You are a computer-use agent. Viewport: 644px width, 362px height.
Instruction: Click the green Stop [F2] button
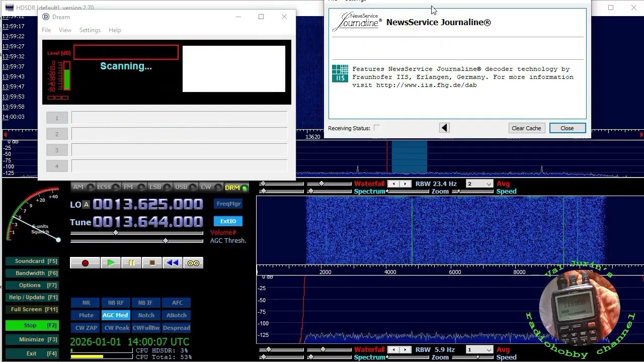tap(32, 326)
